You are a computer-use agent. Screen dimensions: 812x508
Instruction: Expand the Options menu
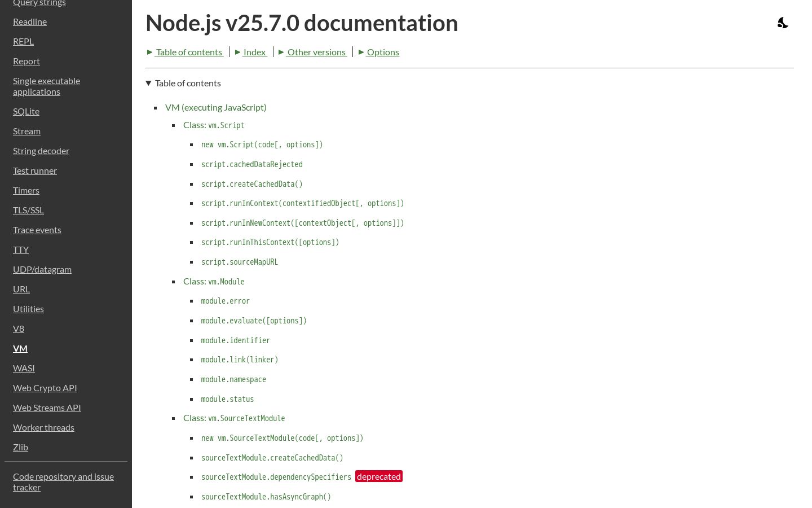378,52
